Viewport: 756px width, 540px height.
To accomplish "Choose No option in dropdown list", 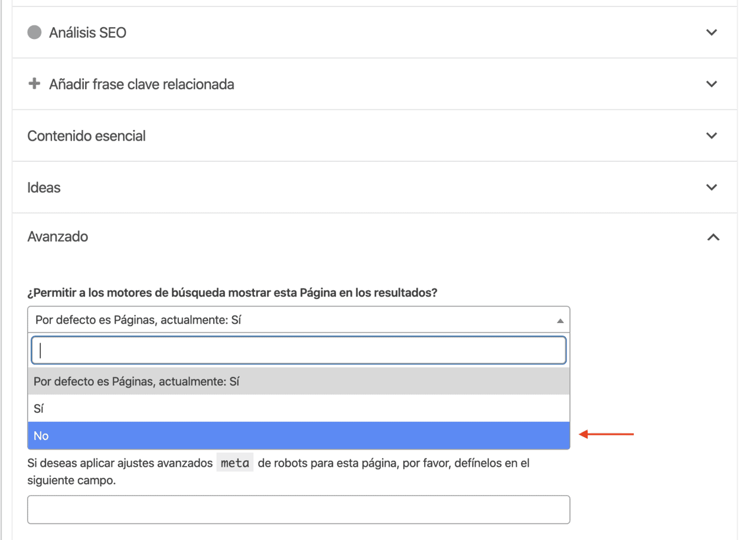I will point(299,435).
